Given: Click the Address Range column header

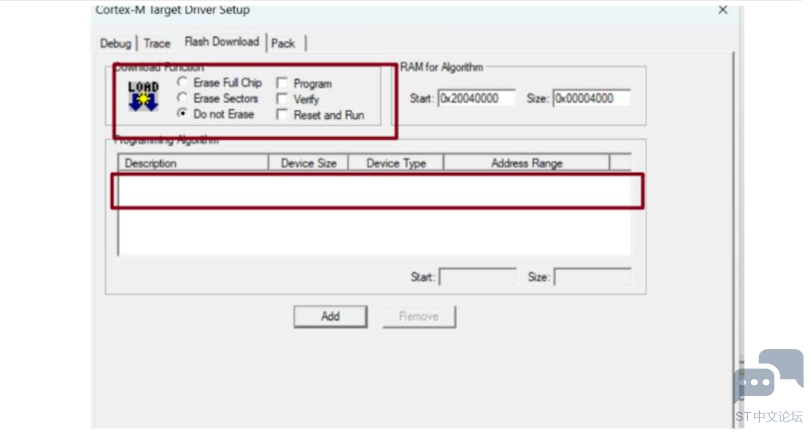Looking at the screenshot, I should [x=527, y=163].
